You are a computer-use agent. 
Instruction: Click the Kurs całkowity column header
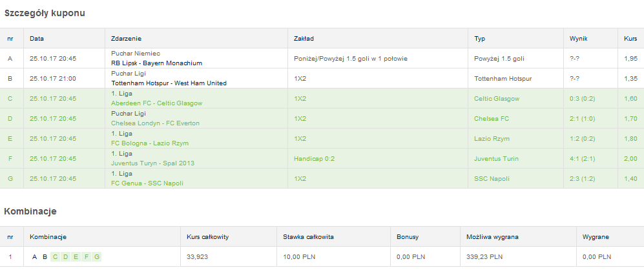(206, 237)
